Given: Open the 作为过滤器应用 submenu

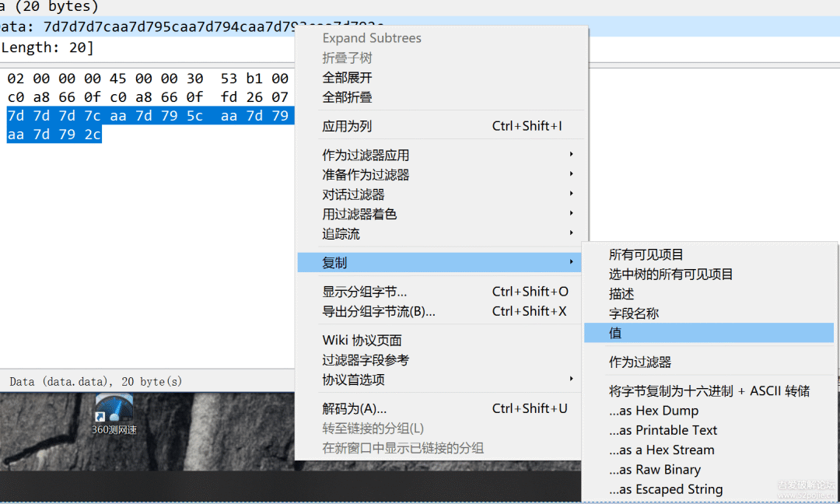Looking at the screenshot, I should (439, 155).
